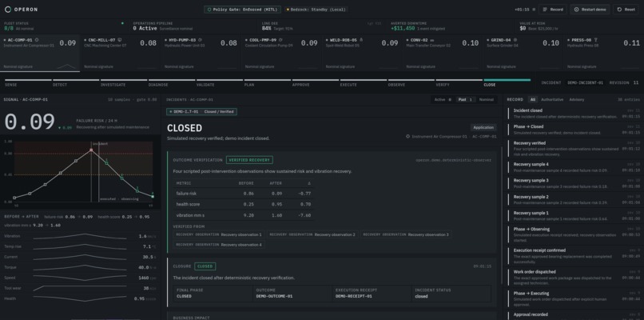Click the grinder icon beside GRIND-04
This screenshot has height=320, width=644.
[x=515, y=40]
